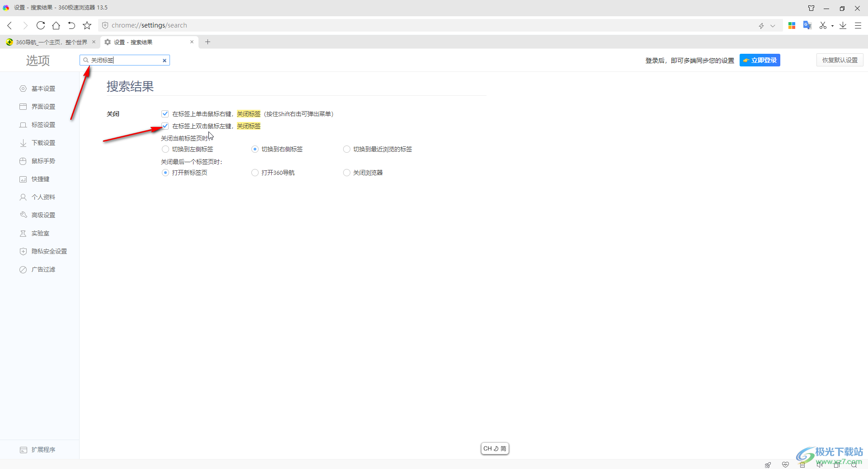Select 切换到左侧标签 radio option

(x=165, y=149)
